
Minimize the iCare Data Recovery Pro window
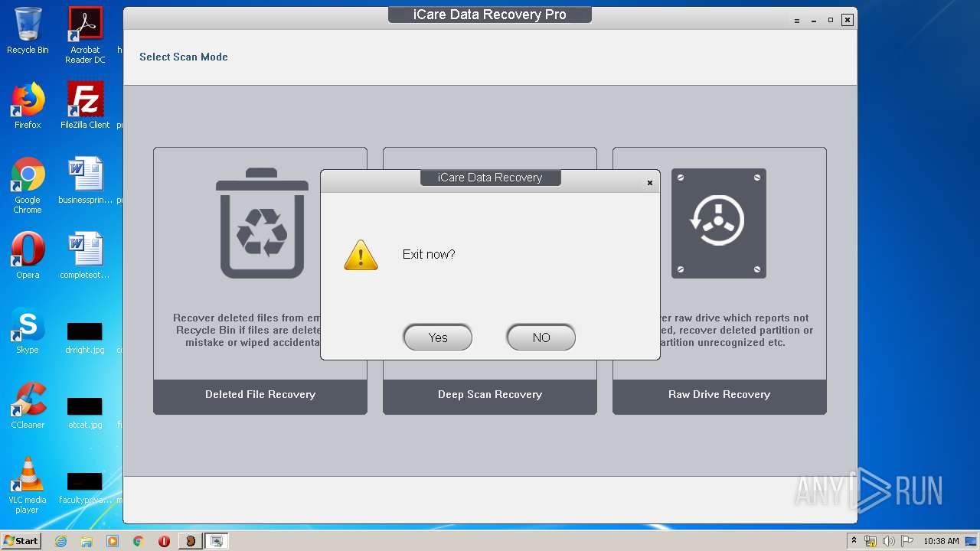pos(814,21)
